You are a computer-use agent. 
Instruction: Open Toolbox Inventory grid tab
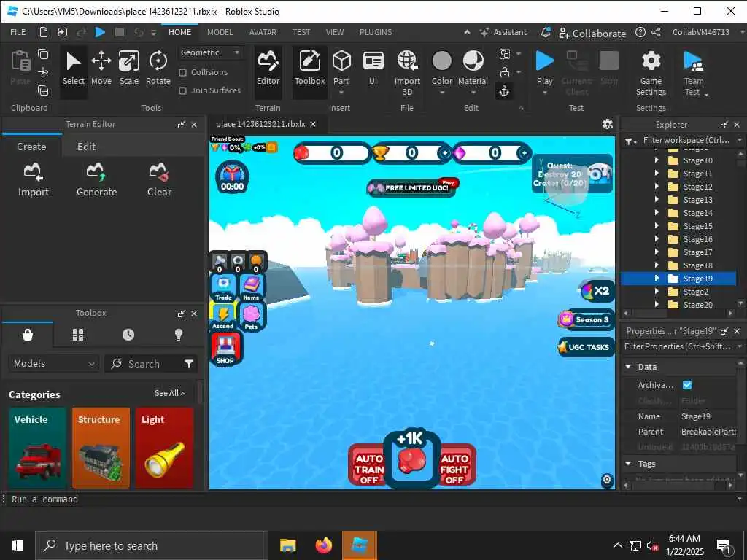78,335
